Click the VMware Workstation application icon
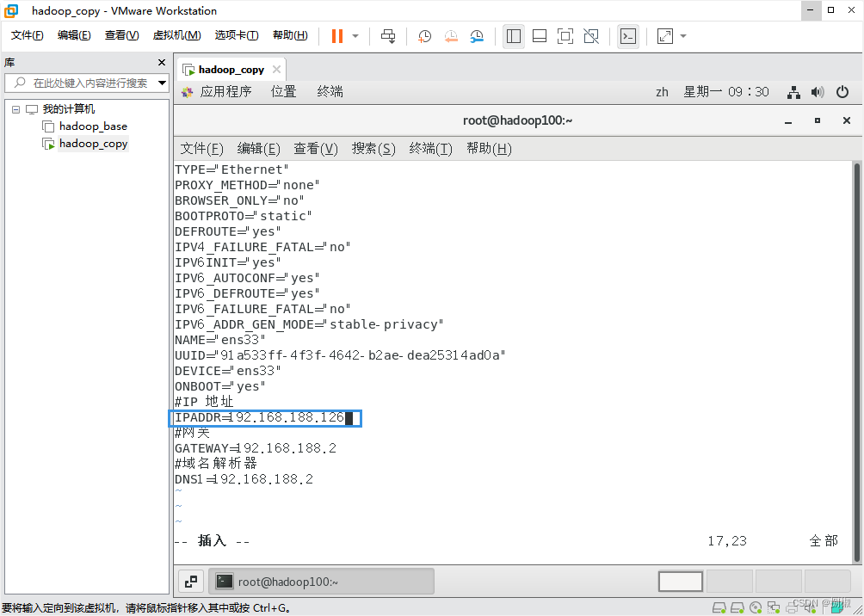 tap(11, 10)
